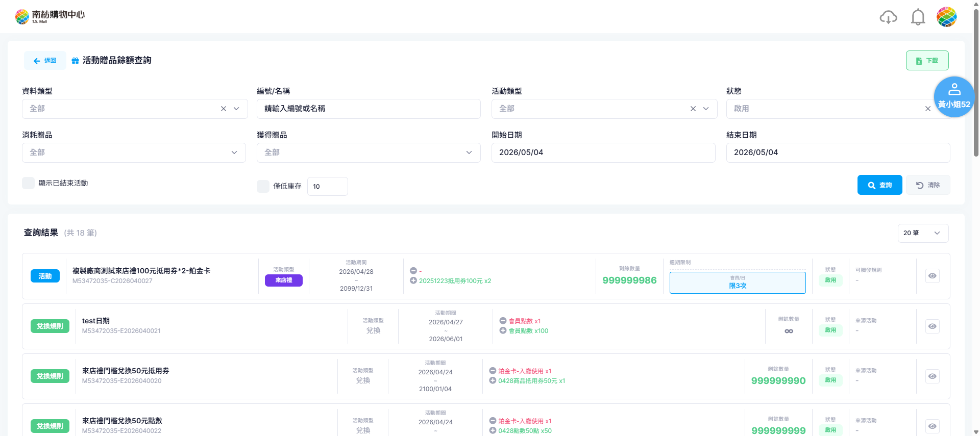Click the 開始日期 date field
980x436 pixels.
[x=603, y=152]
